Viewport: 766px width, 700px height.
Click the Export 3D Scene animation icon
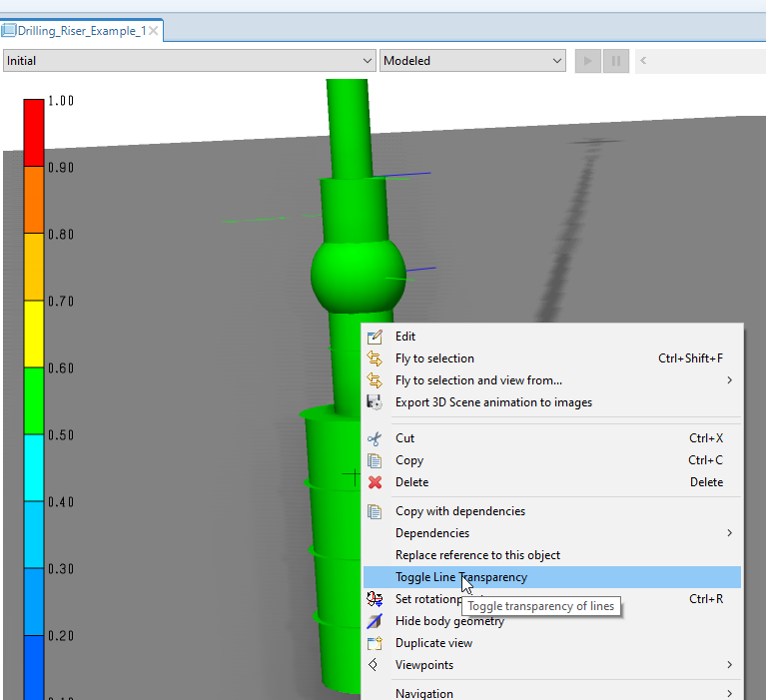click(x=375, y=402)
